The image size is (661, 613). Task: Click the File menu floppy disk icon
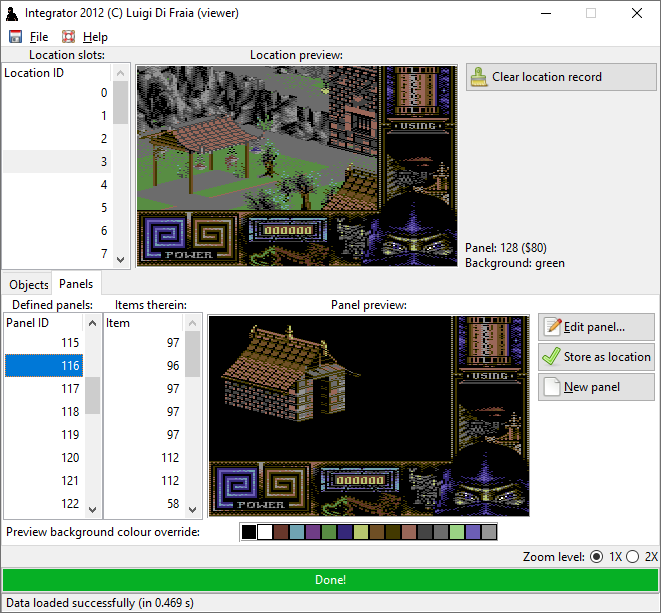click(16, 37)
